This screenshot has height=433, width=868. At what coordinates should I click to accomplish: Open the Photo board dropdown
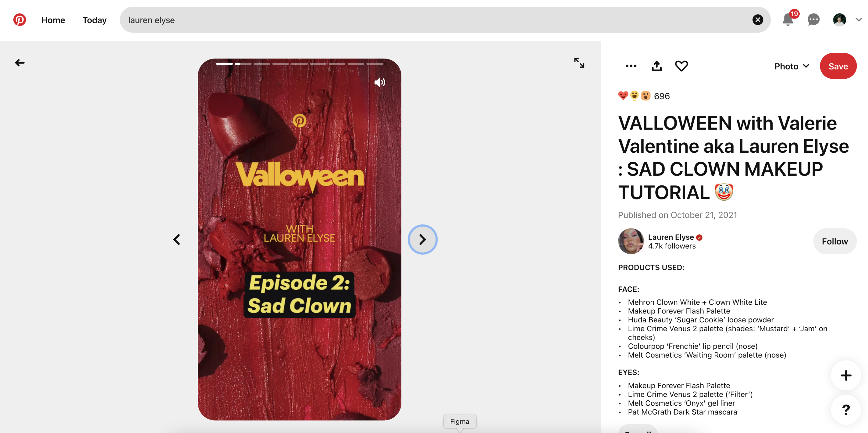792,66
